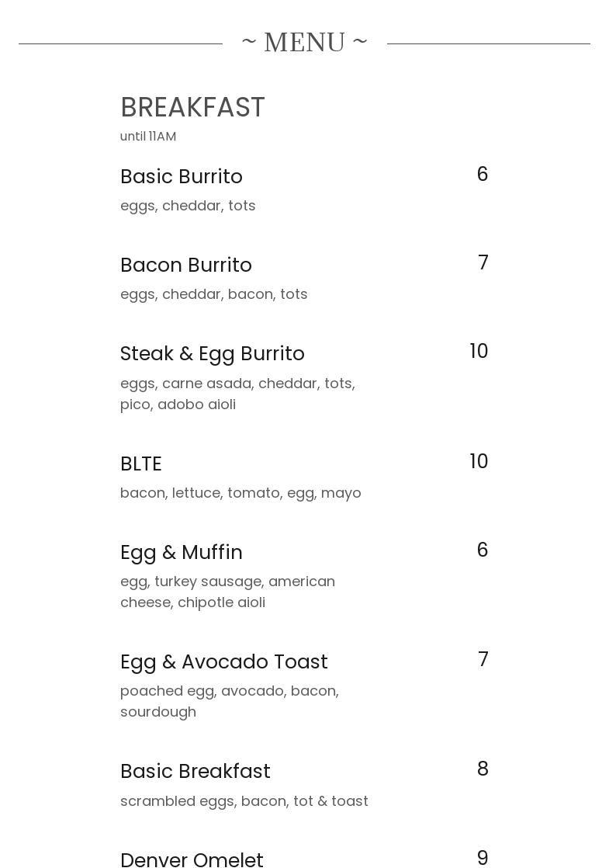The height and width of the screenshot is (868, 609).
Task: Select the Egg & Avocado Toast title
Action: [x=224, y=662]
